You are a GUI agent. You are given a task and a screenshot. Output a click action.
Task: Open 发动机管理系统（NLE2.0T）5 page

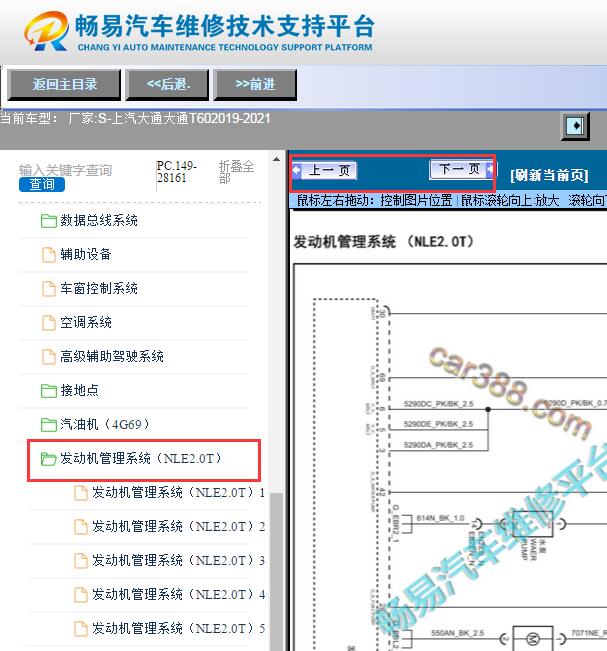pos(178,629)
